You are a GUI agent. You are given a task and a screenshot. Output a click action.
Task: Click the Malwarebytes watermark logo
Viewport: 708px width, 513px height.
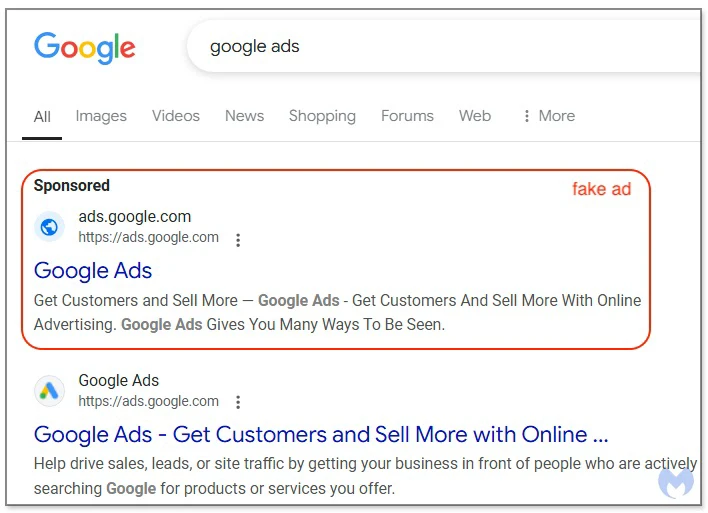(x=676, y=480)
